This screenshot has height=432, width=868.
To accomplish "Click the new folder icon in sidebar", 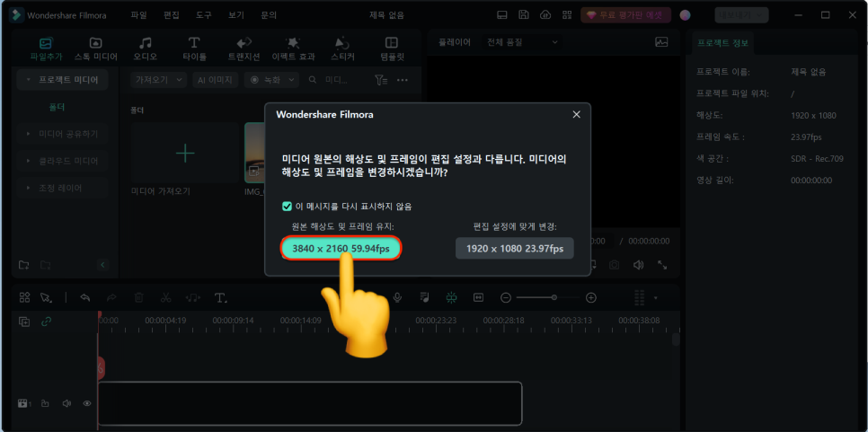I will pos(23,265).
